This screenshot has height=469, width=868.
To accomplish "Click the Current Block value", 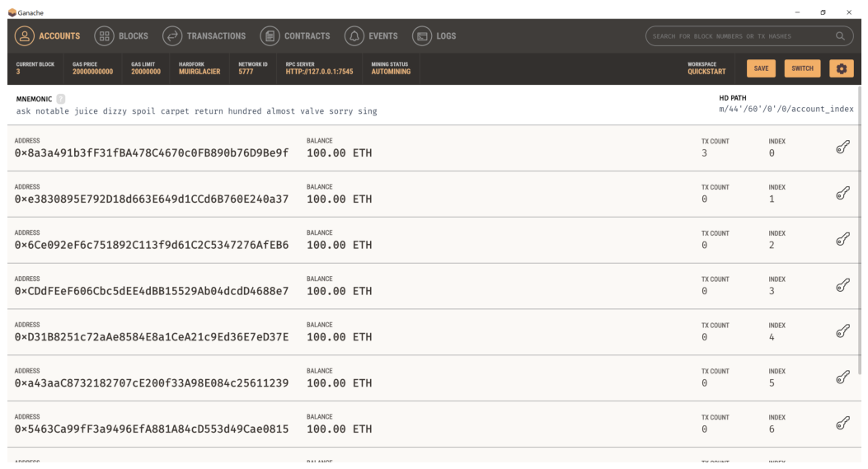I will click(x=18, y=72).
